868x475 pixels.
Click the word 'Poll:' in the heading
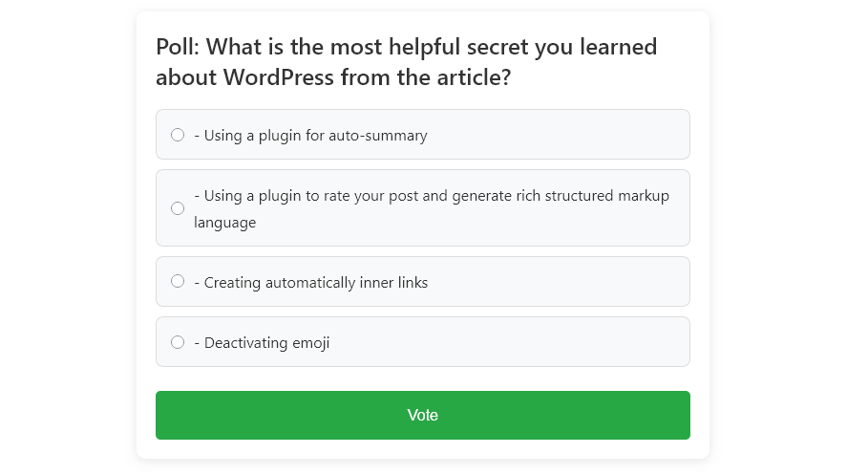point(178,47)
